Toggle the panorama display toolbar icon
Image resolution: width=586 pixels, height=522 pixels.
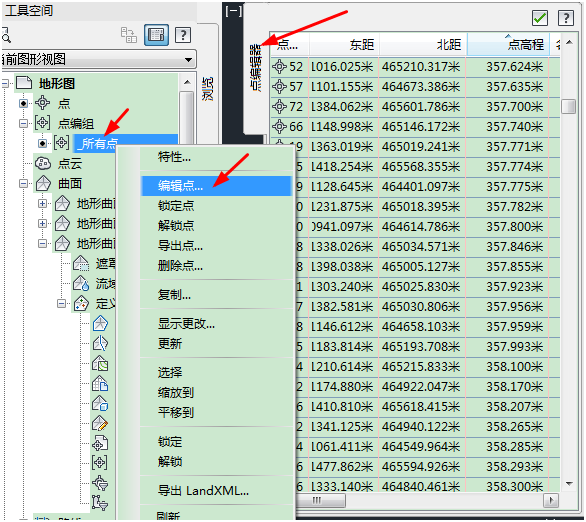click(156, 35)
